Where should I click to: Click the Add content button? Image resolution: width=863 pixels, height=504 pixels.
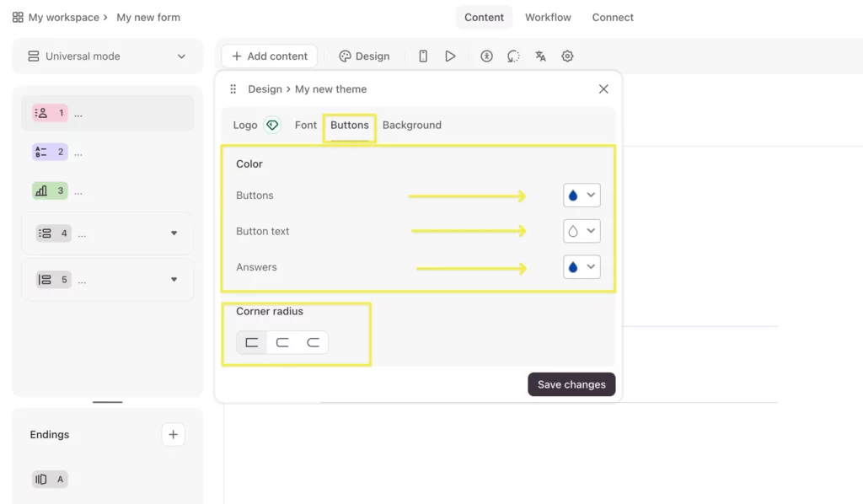point(270,56)
